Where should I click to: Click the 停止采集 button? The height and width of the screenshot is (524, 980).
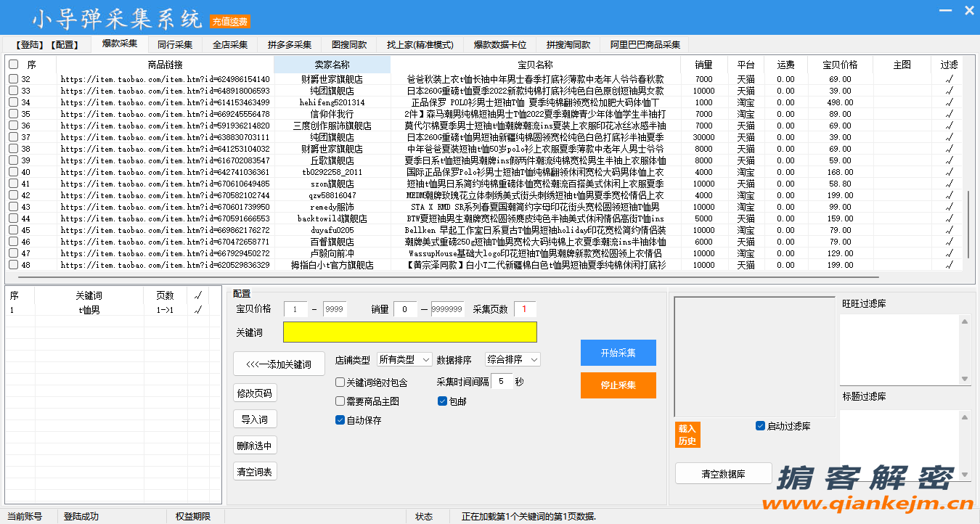tap(618, 385)
